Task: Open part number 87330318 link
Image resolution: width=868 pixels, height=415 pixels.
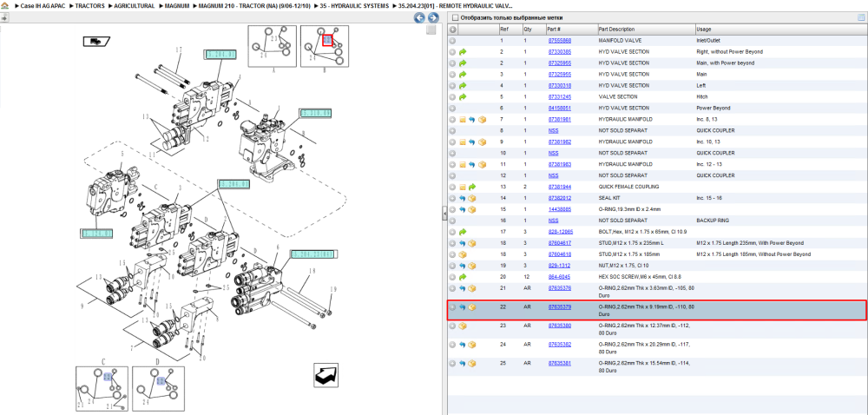Action: click(x=560, y=86)
